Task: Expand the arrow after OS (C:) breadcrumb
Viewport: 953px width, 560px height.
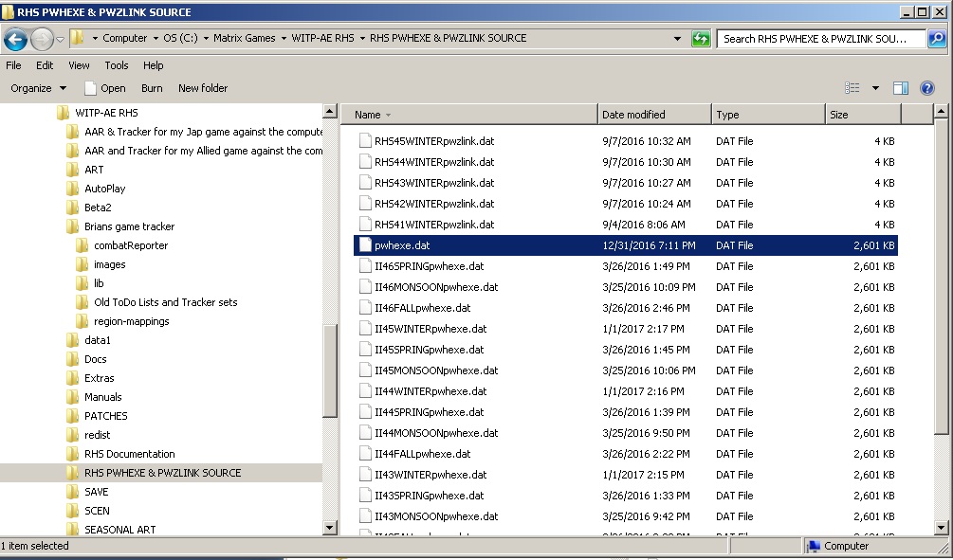Action: click(x=206, y=38)
